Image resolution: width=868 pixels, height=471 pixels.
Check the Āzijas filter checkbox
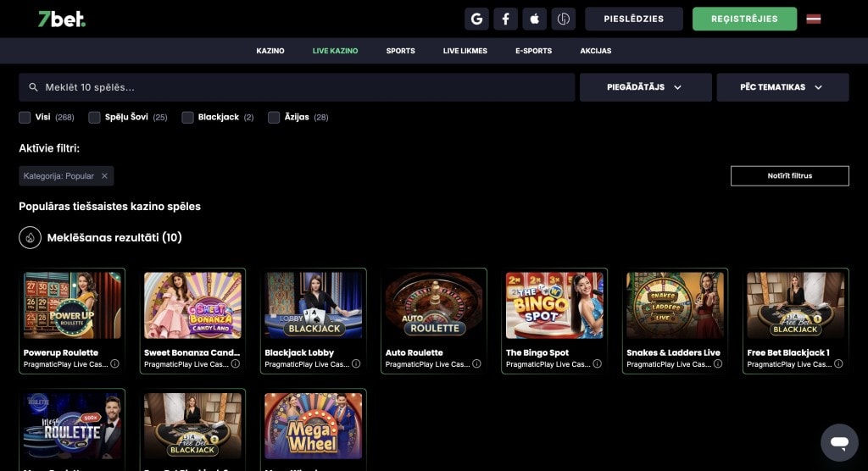pos(274,118)
